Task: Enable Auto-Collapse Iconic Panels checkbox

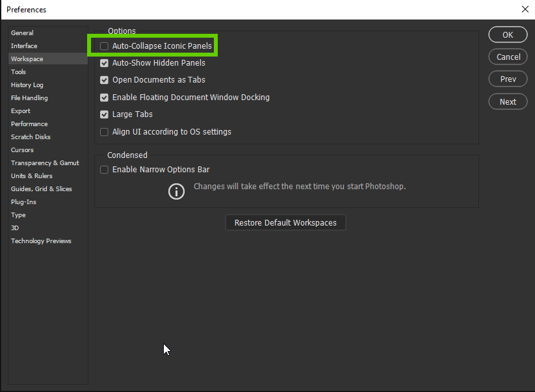Action: (x=104, y=46)
